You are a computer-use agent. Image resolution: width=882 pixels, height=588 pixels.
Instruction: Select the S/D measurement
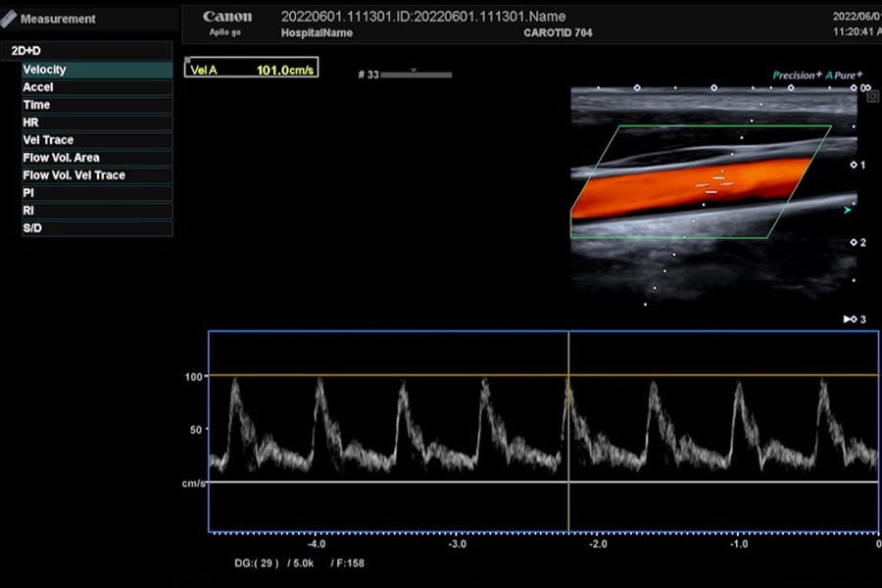[97, 228]
